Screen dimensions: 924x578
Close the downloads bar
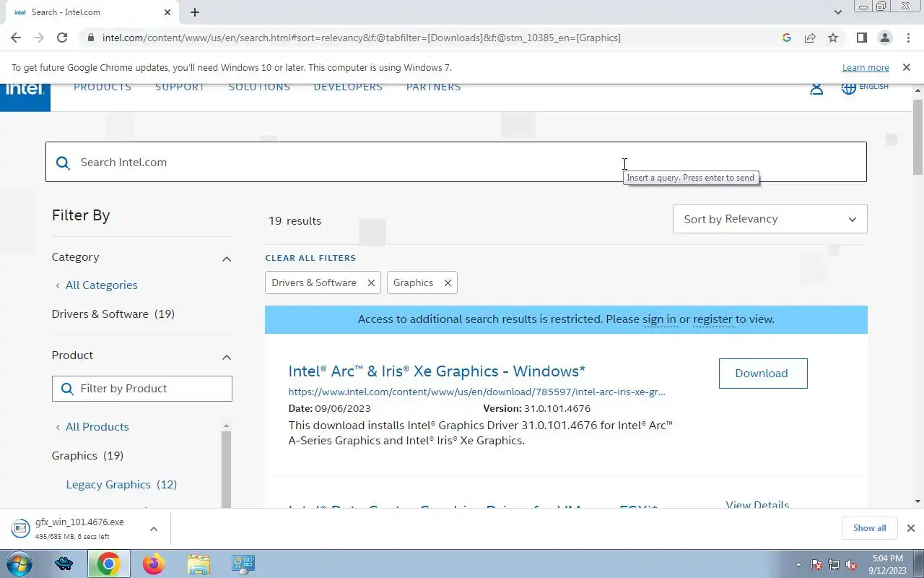pos(910,528)
